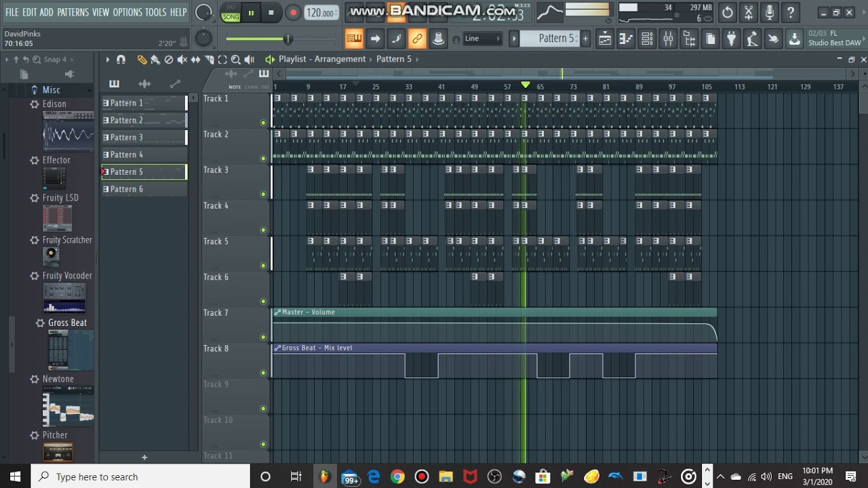This screenshot has height=488, width=868.
Task: Switch the PAT/SONG mode toggle
Action: click(231, 13)
